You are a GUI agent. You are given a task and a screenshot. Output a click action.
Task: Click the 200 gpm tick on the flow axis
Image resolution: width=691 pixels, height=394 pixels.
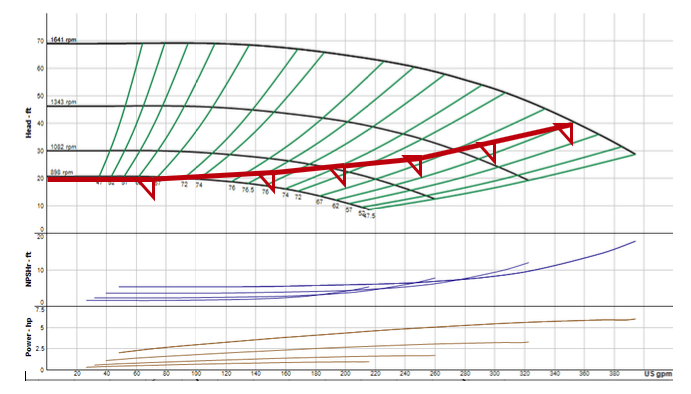click(346, 374)
